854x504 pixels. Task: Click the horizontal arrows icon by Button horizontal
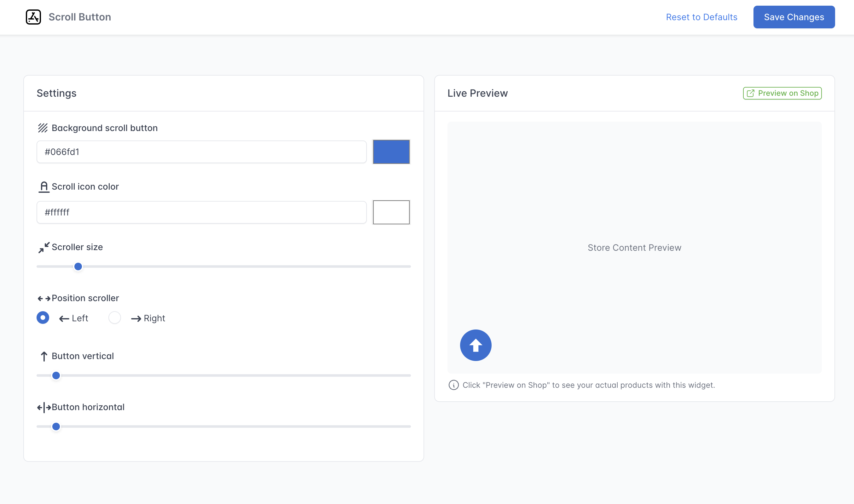click(44, 407)
